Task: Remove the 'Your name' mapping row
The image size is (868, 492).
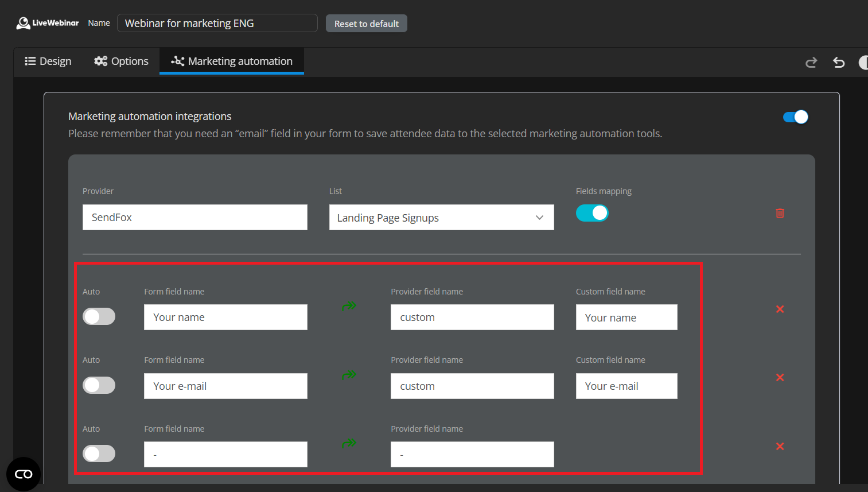Action: pyautogui.click(x=780, y=309)
